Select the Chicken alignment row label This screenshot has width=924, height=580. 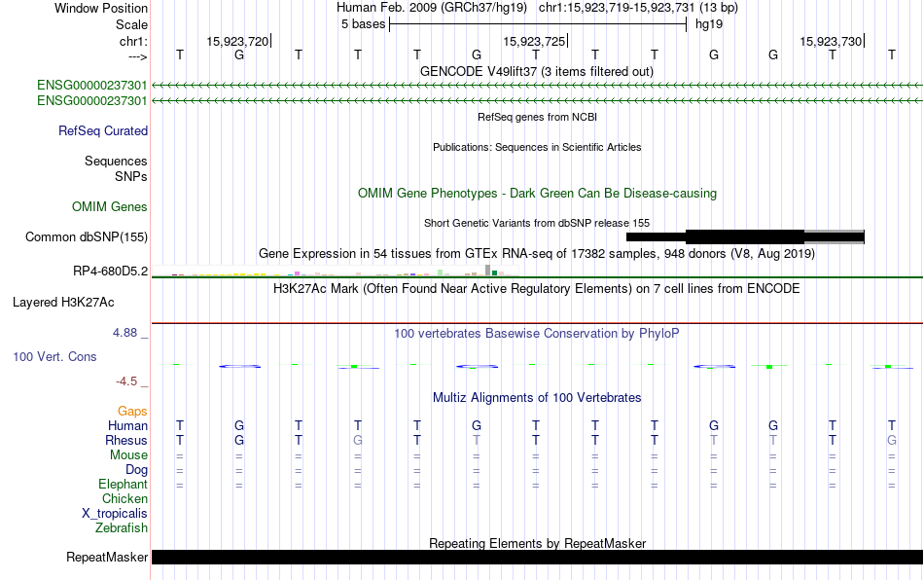[x=124, y=498]
